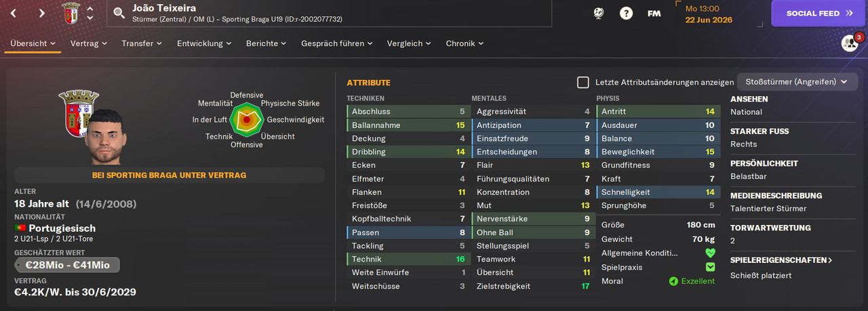
Task: Click the estimated value €28Mio - €41Mio
Action: tap(67, 265)
